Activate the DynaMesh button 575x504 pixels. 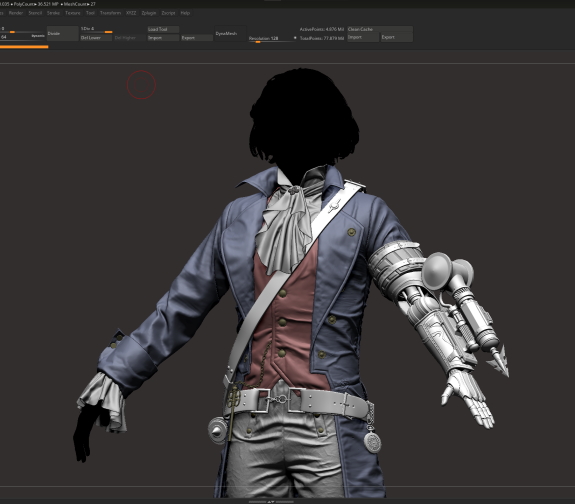[230, 33]
